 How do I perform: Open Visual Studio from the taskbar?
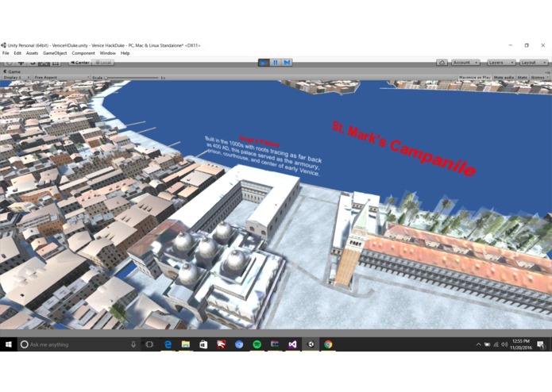(292, 344)
